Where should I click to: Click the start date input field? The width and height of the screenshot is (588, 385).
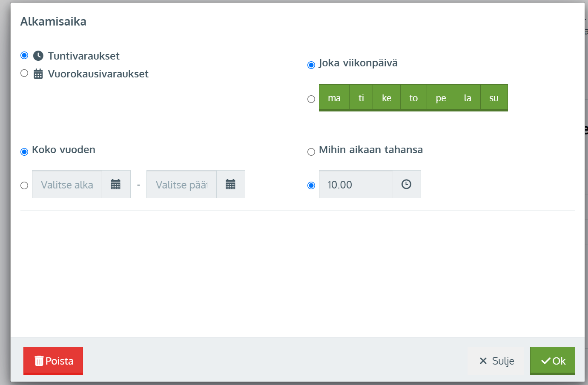coord(67,185)
